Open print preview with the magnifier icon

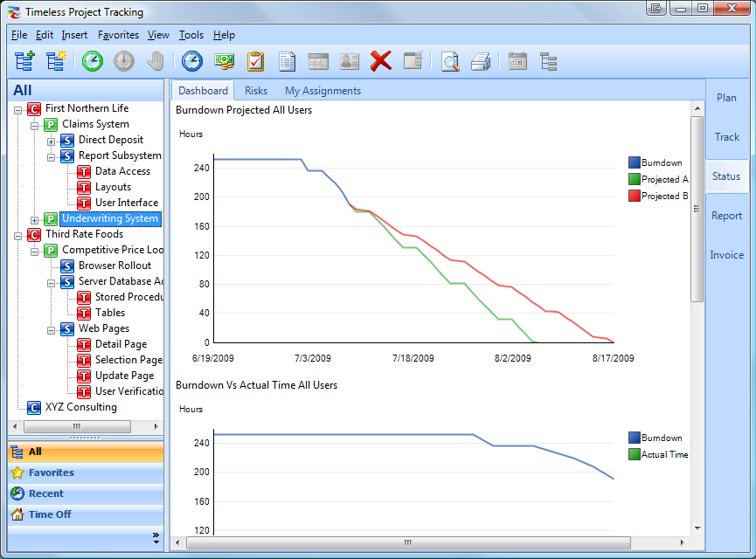(x=450, y=61)
